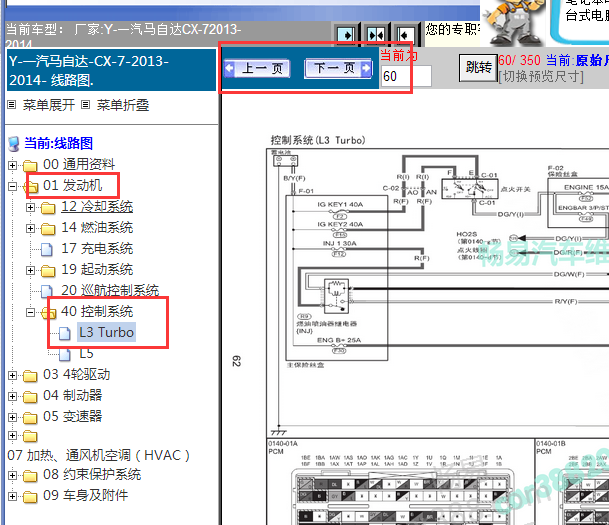Open 03 4轮驱动 in the tree
Screen dimensions: 609x525
[x=77, y=374]
